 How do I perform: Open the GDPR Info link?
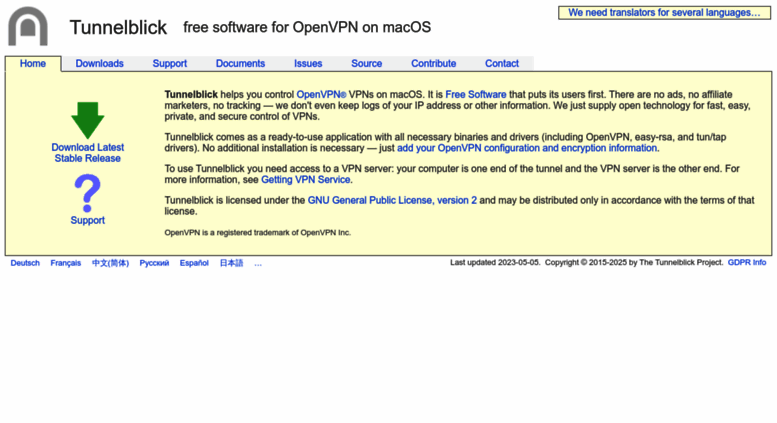[x=746, y=263]
